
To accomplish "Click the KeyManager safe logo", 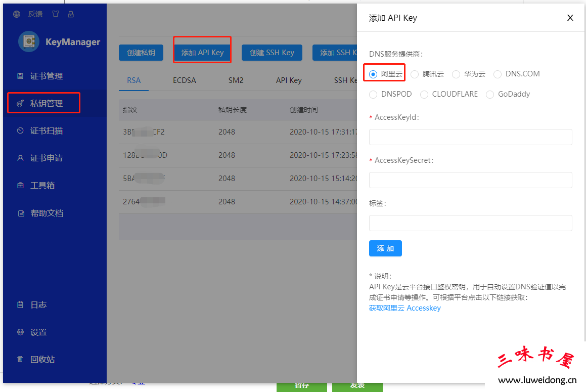I will (x=29, y=41).
